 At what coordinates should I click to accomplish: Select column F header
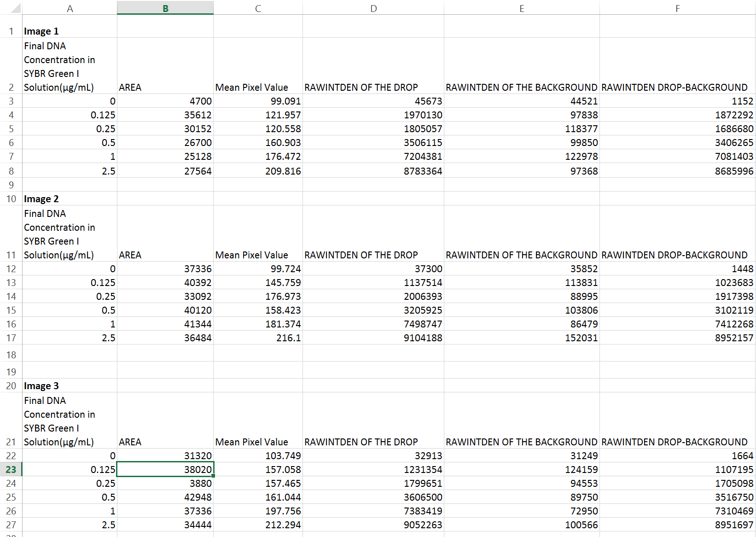click(677, 8)
